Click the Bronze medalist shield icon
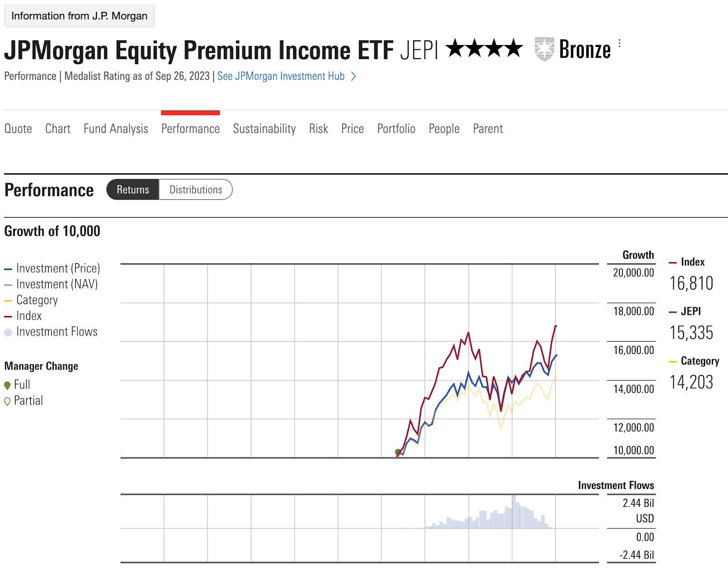 click(544, 49)
